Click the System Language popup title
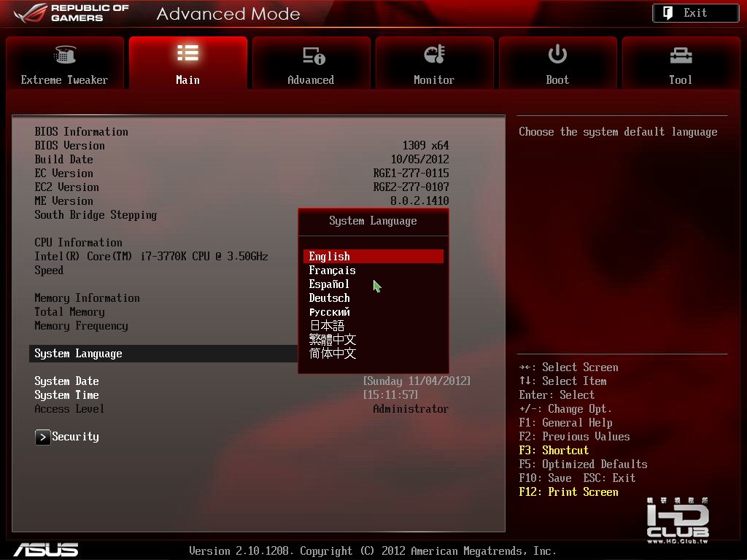This screenshot has width=747, height=560. tap(373, 221)
